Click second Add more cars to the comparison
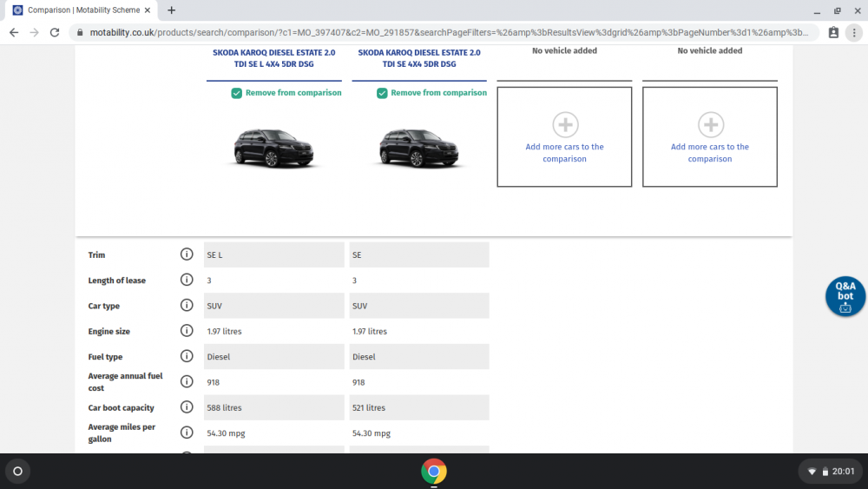Viewport: 868px width, 489px height. pyautogui.click(x=710, y=153)
